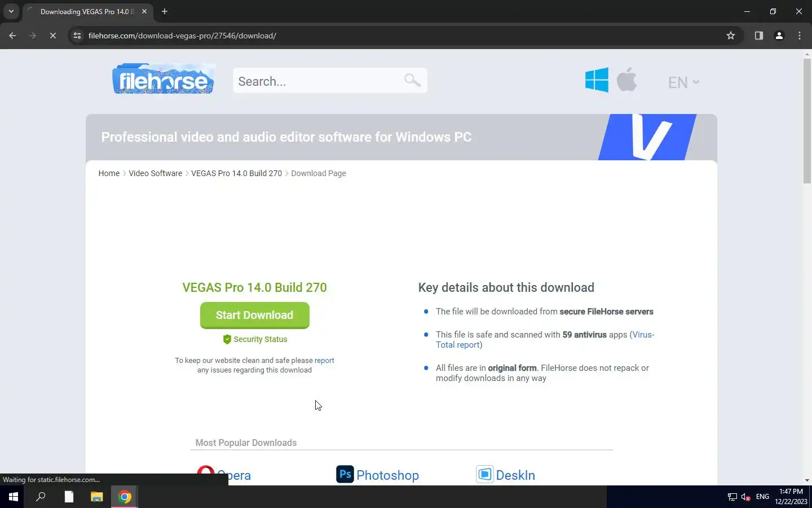Select the Downloading VEGAS Pro tab

pos(87,11)
